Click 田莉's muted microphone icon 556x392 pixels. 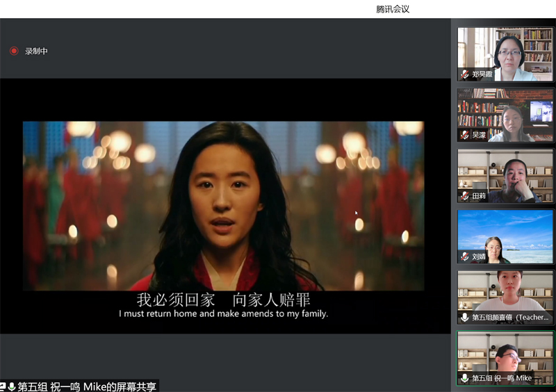coord(465,196)
